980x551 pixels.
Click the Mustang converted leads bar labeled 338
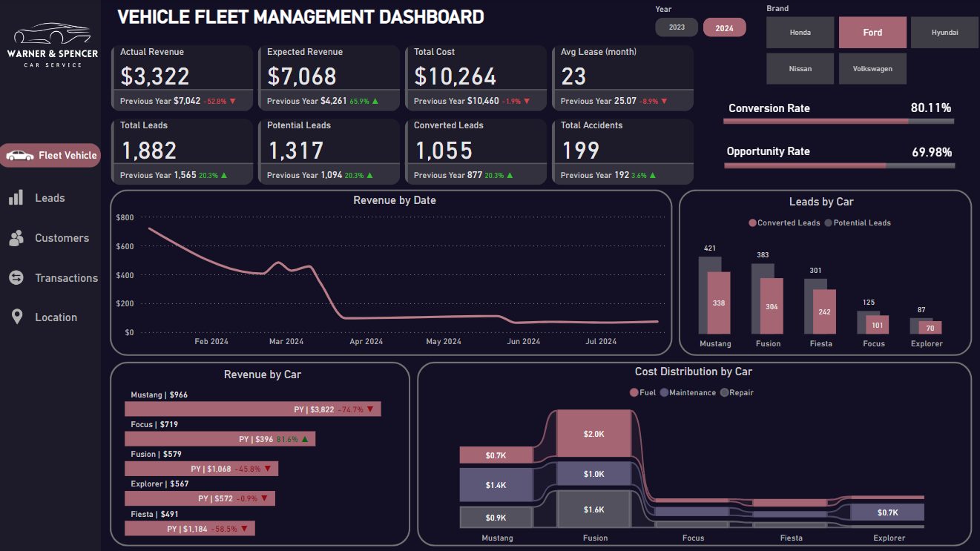[719, 303]
